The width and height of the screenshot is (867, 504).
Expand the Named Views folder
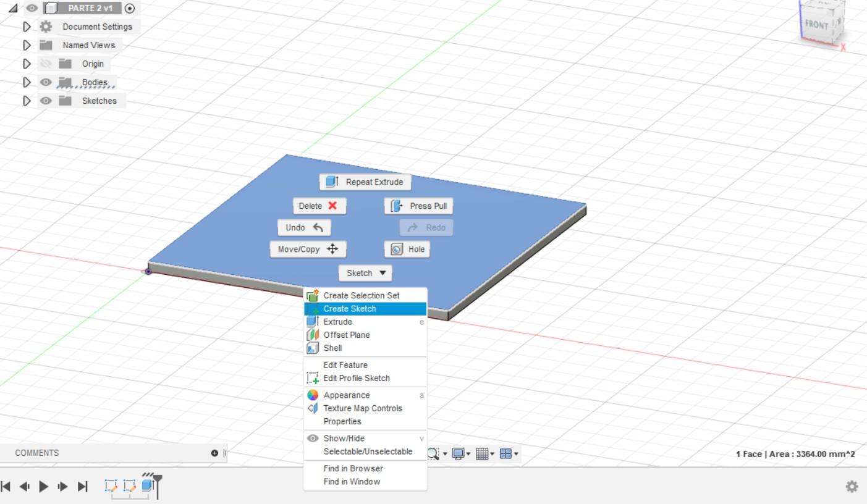pos(27,45)
